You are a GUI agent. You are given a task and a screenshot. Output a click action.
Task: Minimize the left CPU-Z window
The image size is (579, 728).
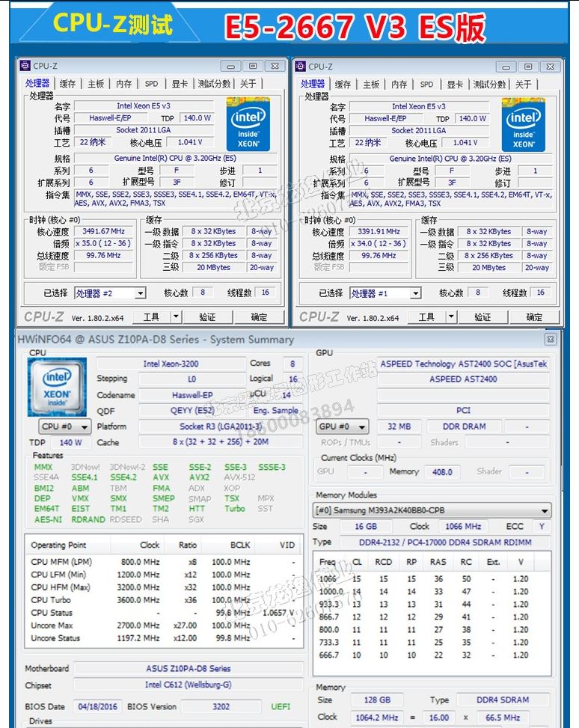click(230, 67)
